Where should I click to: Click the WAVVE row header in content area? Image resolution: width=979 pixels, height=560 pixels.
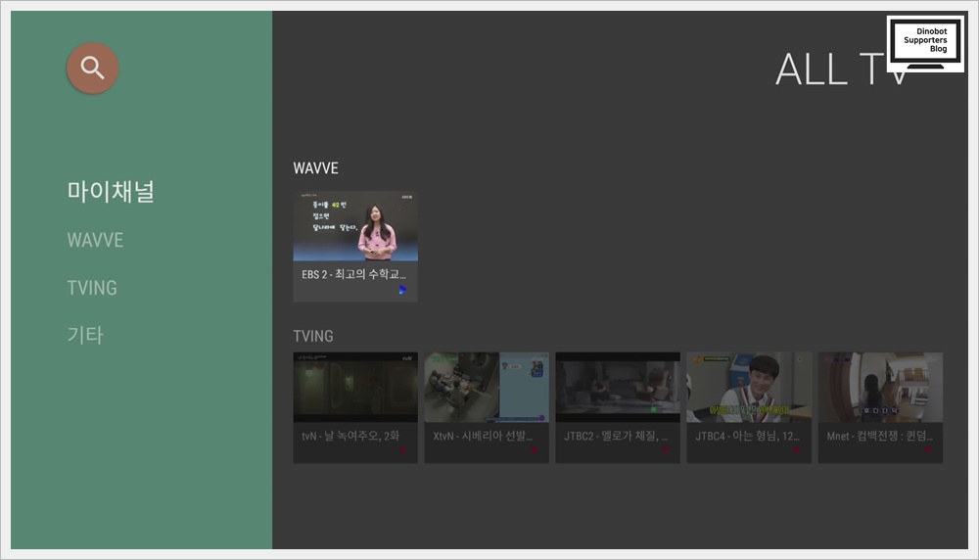(315, 168)
